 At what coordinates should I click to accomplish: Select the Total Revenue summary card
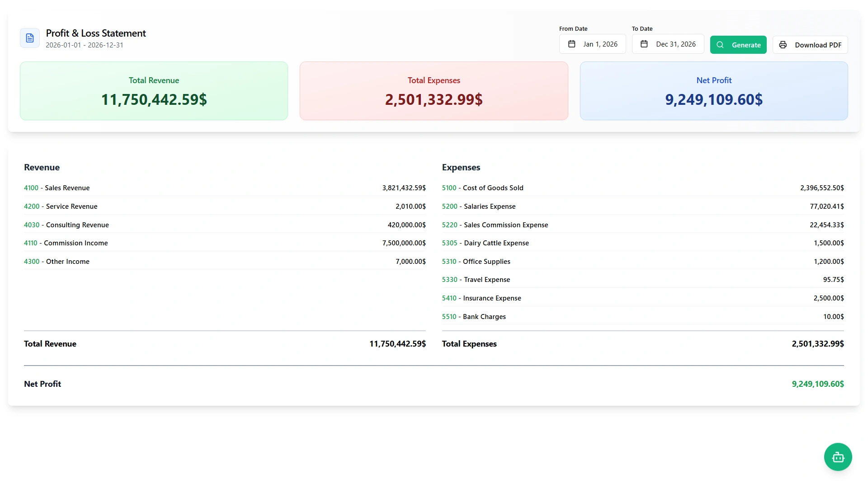(154, 91)
